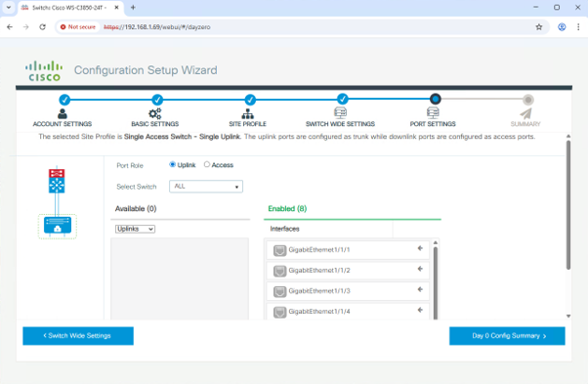This screenshot has height=384, width=588.
Task: Click the port icon beside GigabitEthernet1/1/2
Action: point(279,271)
